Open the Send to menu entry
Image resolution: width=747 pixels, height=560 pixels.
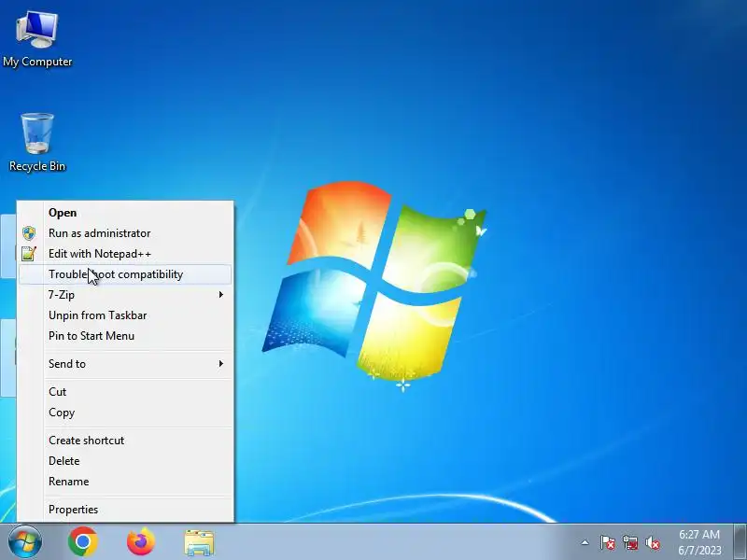[x=125, y=364]
